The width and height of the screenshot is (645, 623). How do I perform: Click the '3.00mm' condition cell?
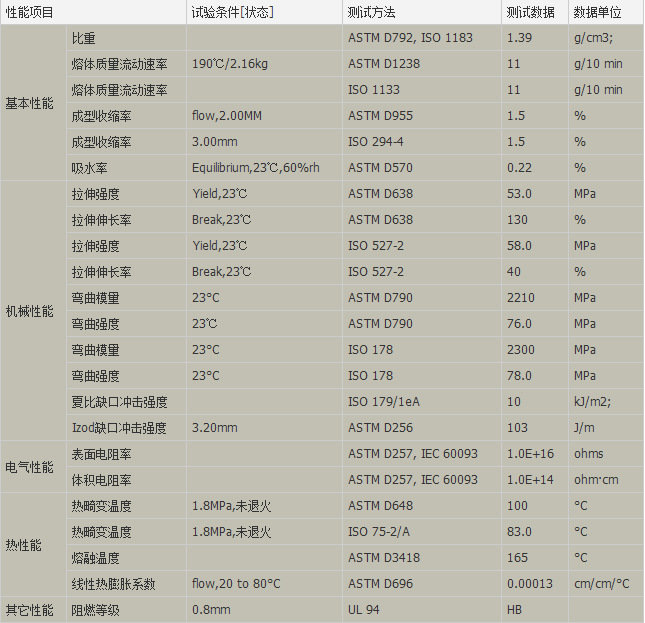click(264, 141)
